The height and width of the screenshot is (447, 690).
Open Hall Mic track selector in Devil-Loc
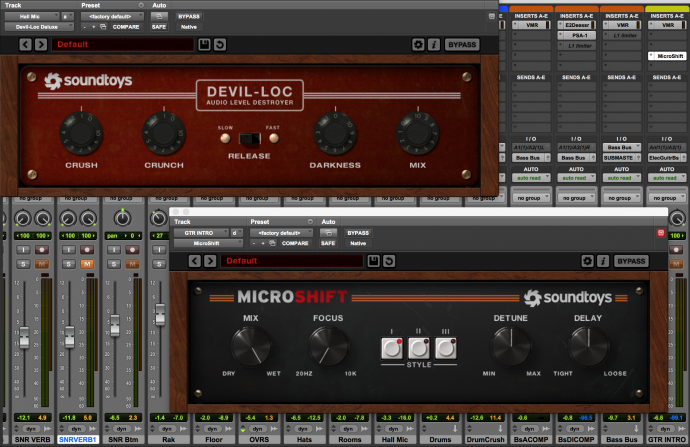pos(32,16)
